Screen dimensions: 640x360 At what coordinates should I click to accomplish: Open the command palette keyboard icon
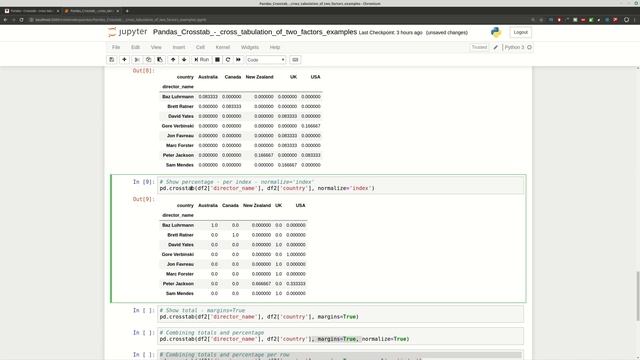point(295,60)
